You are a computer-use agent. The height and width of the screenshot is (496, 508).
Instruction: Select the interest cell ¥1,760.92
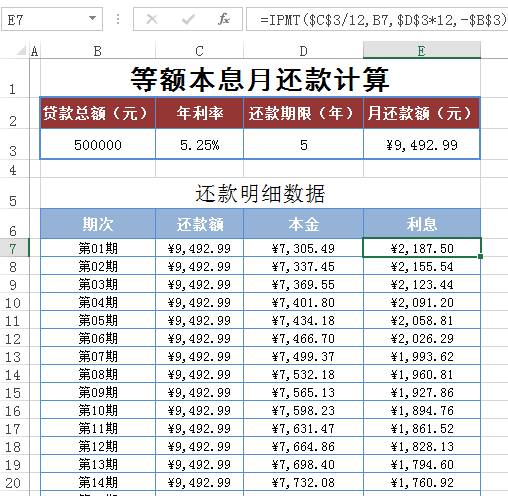(422, 482)
